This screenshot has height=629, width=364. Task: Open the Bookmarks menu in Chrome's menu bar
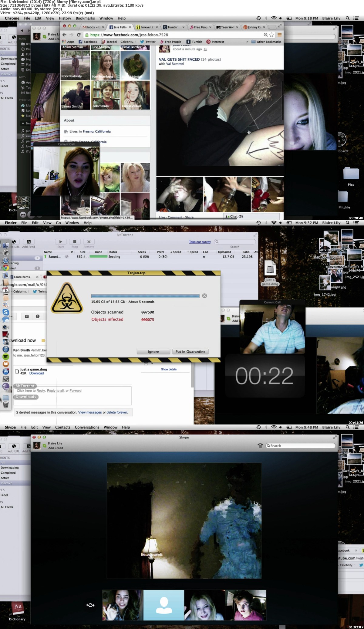tap(85, 18)
